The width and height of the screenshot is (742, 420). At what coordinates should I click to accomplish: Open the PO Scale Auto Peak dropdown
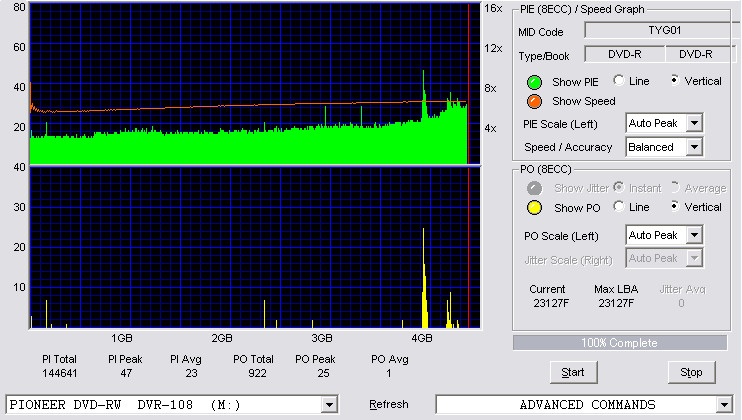click(694, 235)
